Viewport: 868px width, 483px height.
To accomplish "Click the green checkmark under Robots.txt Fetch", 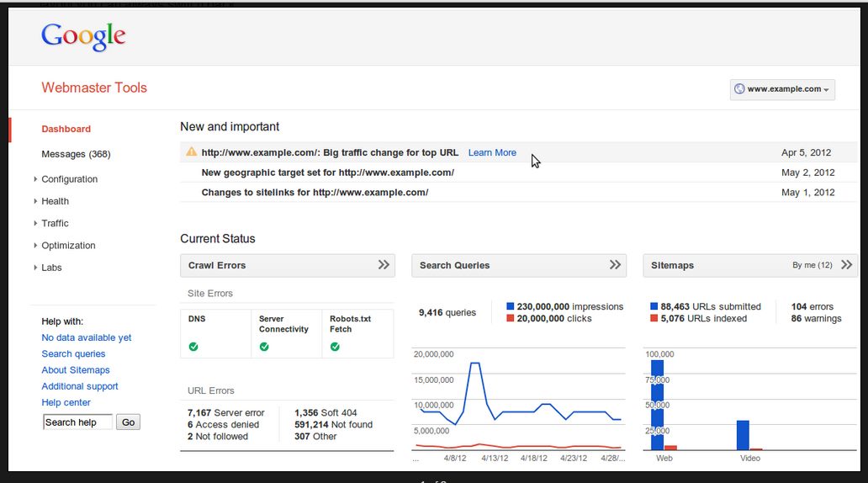I will [x=335, y=347].
